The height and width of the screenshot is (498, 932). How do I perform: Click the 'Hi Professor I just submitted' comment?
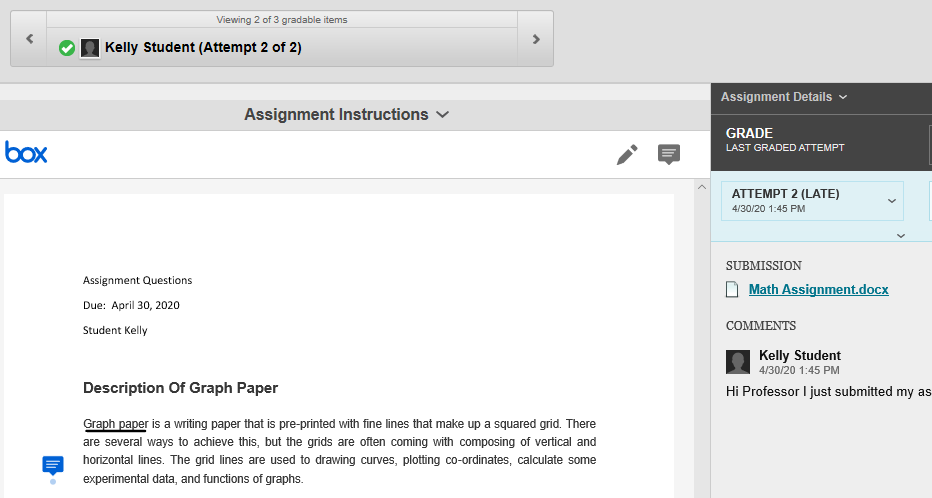click(x=829, y=392)
